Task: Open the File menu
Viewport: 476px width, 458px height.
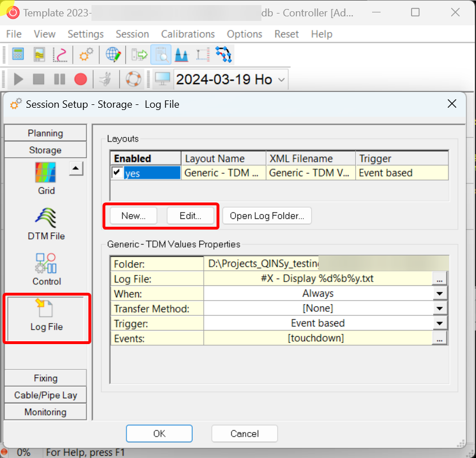Action: pyautogui.click(x=14, y=34)
